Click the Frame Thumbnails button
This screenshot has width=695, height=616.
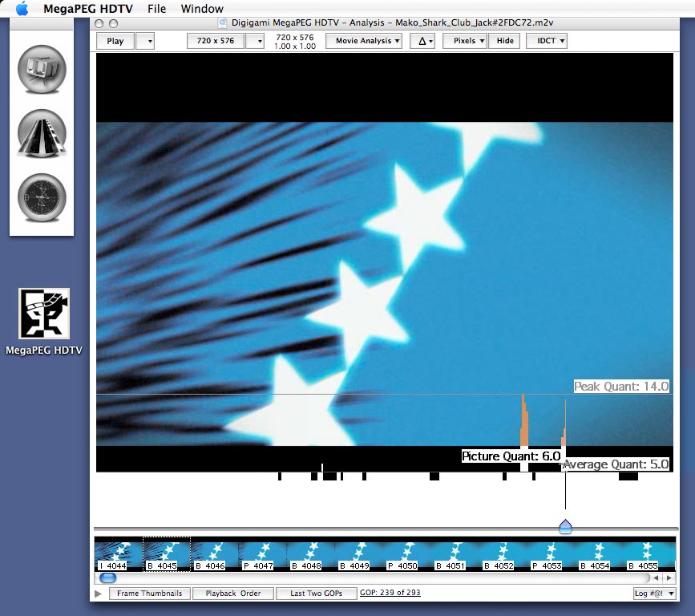pos(150,594)
